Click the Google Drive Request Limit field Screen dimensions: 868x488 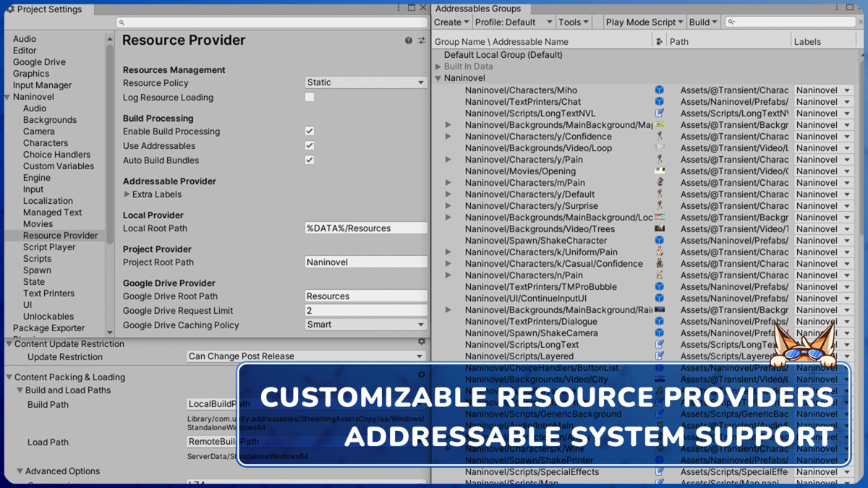(x=366, y=311)
